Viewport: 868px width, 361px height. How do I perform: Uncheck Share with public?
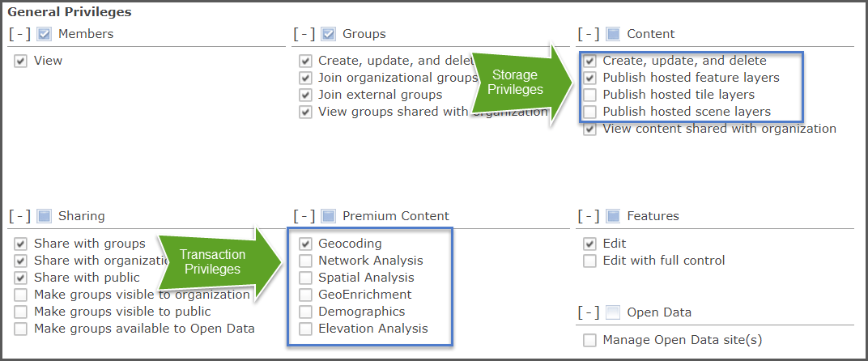[21, 278]
